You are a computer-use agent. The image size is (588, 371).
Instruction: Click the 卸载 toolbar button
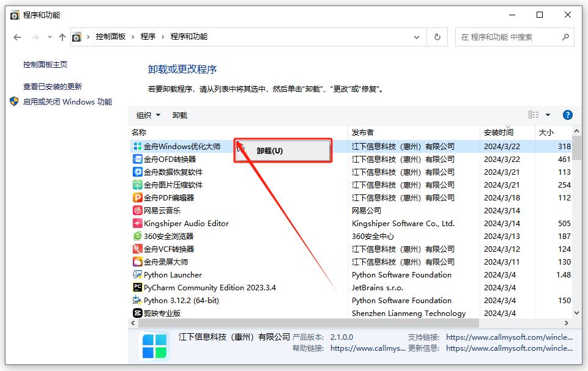pos(180,115)
